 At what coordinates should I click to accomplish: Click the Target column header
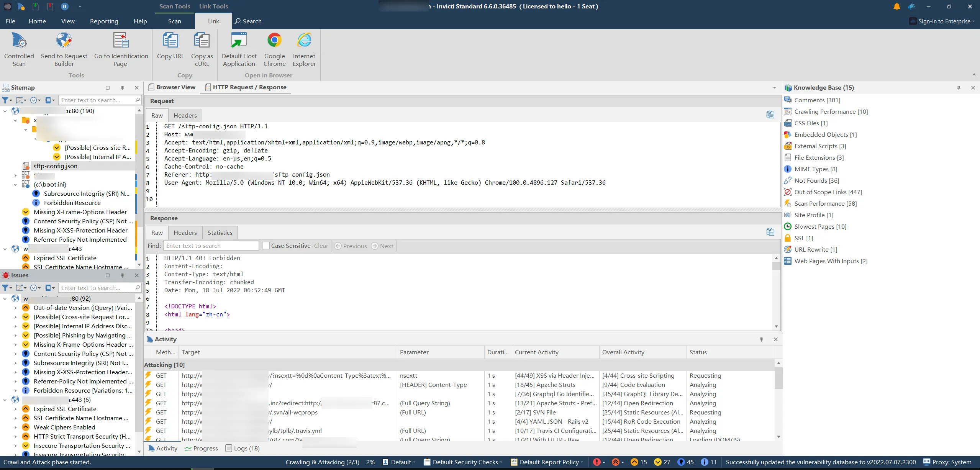pyautogui.click(x=287, y=352)
